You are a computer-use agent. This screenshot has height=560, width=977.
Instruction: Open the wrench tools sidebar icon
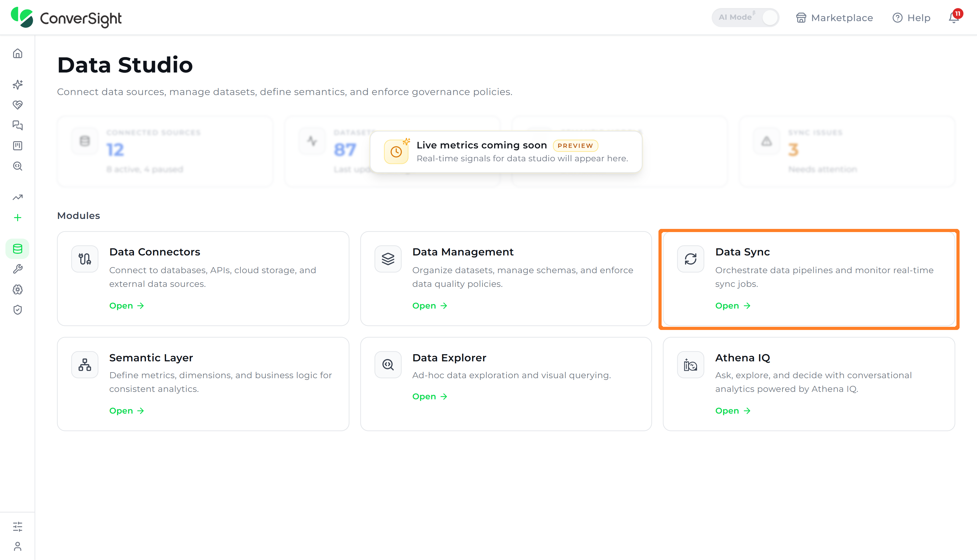[x=18, y=269]
